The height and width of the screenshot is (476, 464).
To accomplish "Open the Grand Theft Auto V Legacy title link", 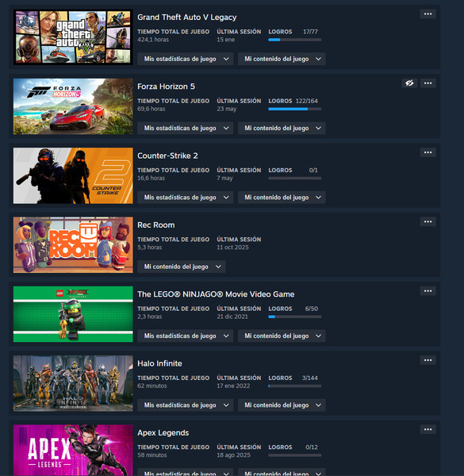I will (x=186, y=17).
